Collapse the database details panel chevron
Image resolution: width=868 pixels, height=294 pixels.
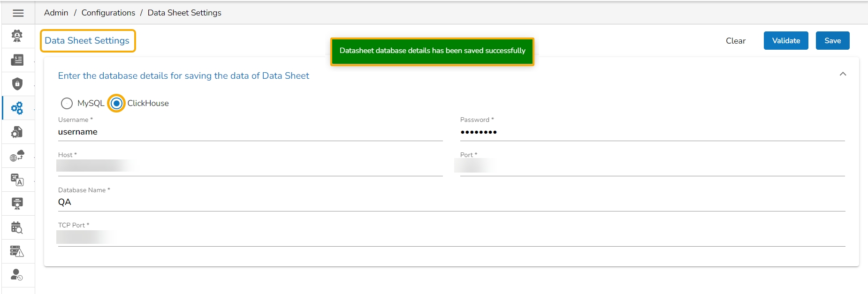click(843, 74)
